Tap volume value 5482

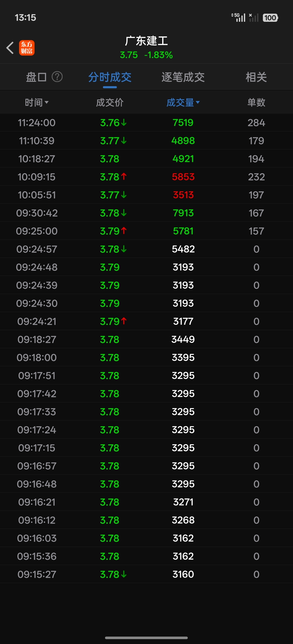[183, 249]
